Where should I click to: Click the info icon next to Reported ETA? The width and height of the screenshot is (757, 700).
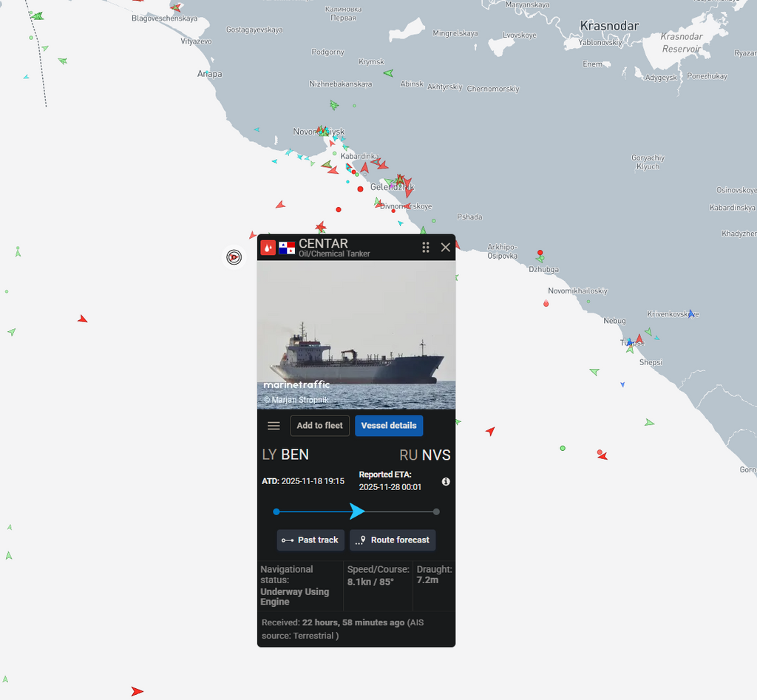point(446,481)
